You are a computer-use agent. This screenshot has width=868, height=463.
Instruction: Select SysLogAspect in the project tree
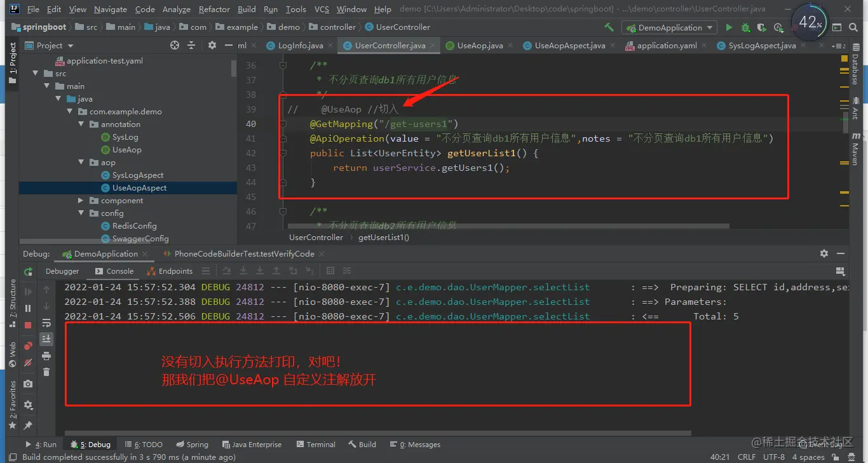point(138,175)
